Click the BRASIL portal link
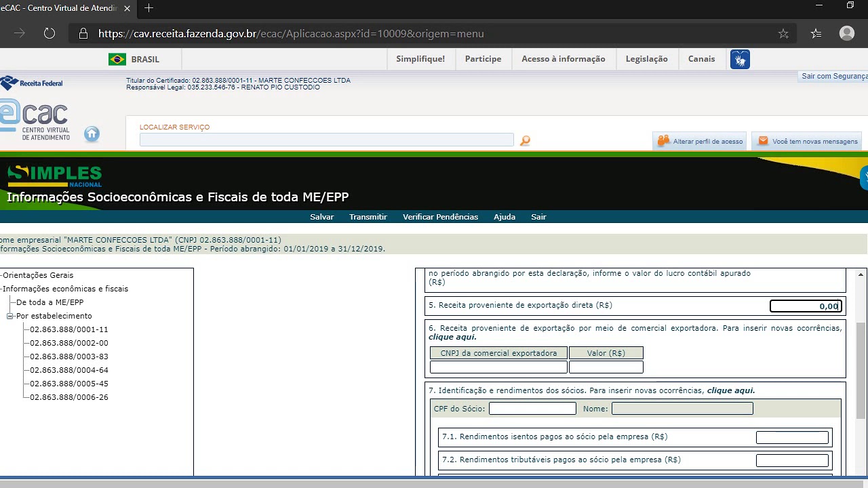 145,59
